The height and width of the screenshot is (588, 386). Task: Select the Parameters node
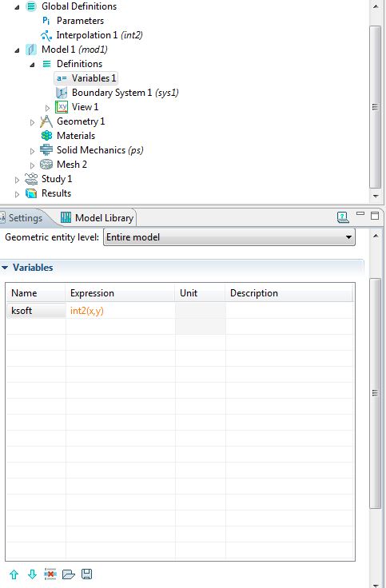(x=73, y=21)
